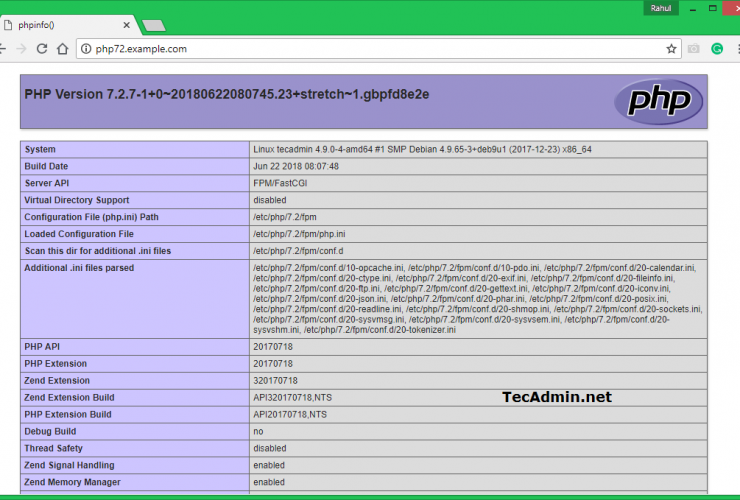740x500 pixels.
Task: Close the phpinfo() tab
Action: pos(124,25)
